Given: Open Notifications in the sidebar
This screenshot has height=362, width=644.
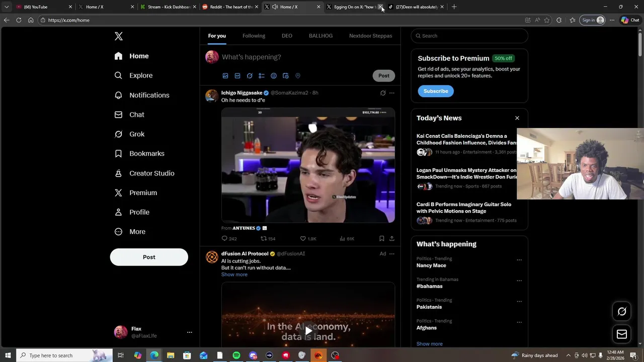Looking at the screenshot, I should tap(141, 95).
